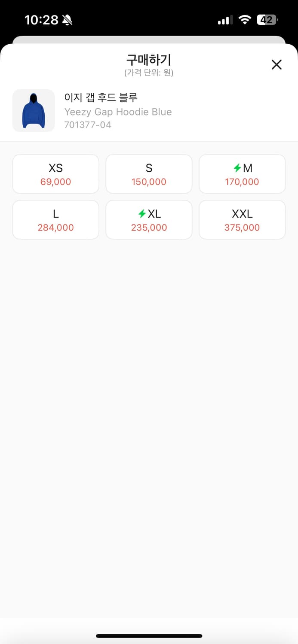This screenshot has width=298, height=644.
Task: Tap the green lightning icon beside XL
Action: [142, 214]
